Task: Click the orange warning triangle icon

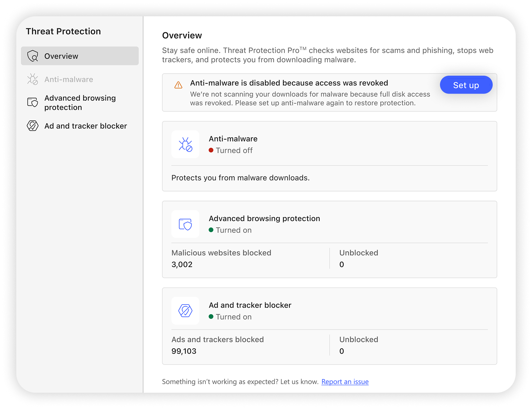Action: pos(178,85)
